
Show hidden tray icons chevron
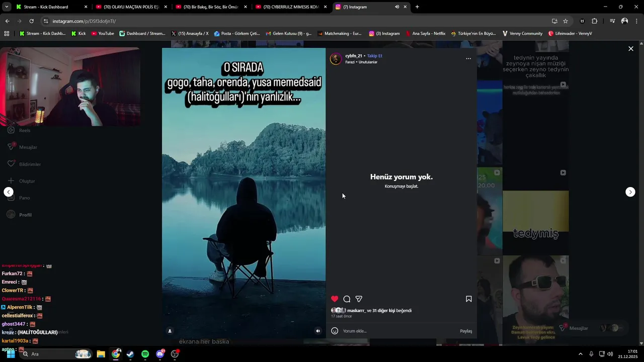(x=580, y=354)
